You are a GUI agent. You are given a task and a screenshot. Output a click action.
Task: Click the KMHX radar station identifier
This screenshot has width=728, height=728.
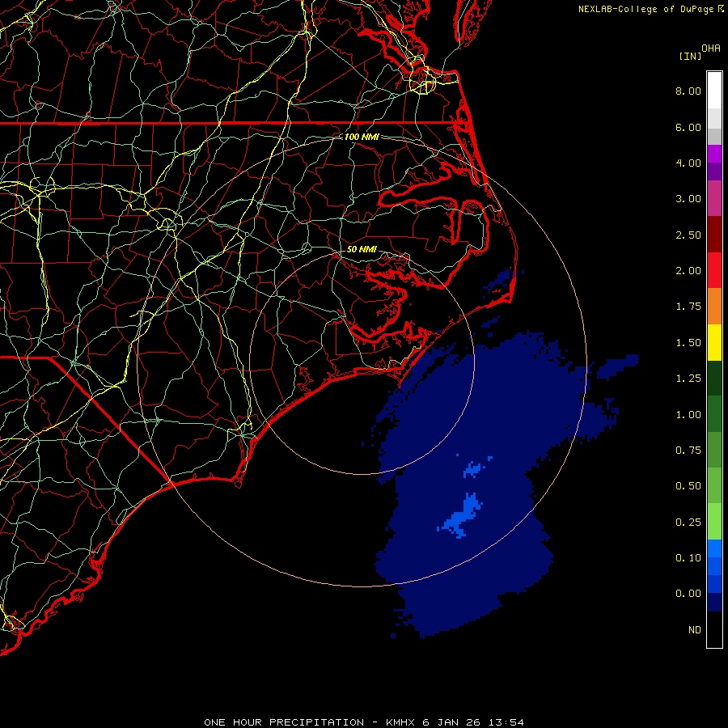[x=401, y=722]
